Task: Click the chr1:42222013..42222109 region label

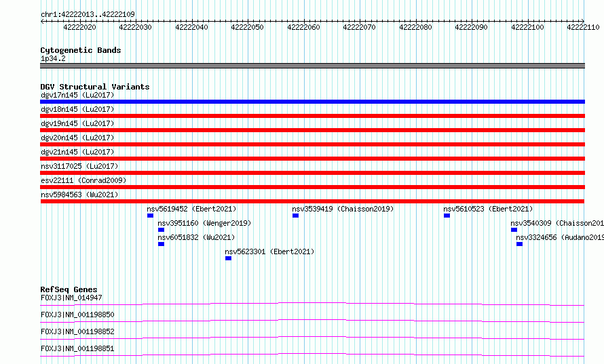Action: pos(88,14)
